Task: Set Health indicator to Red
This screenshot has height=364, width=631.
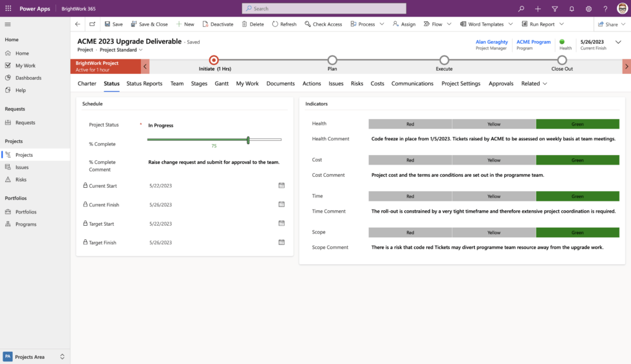Action: pyautogui.click(x=410, y=123)
